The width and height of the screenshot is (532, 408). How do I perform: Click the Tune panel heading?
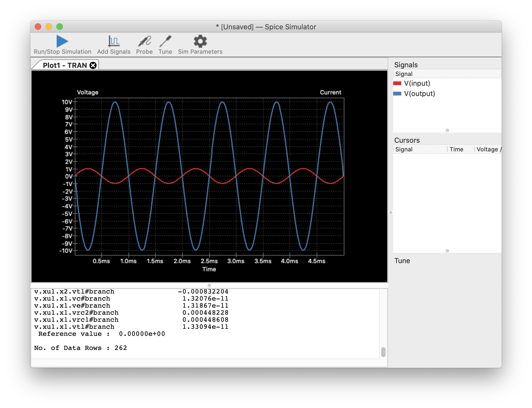coord(402,261)
